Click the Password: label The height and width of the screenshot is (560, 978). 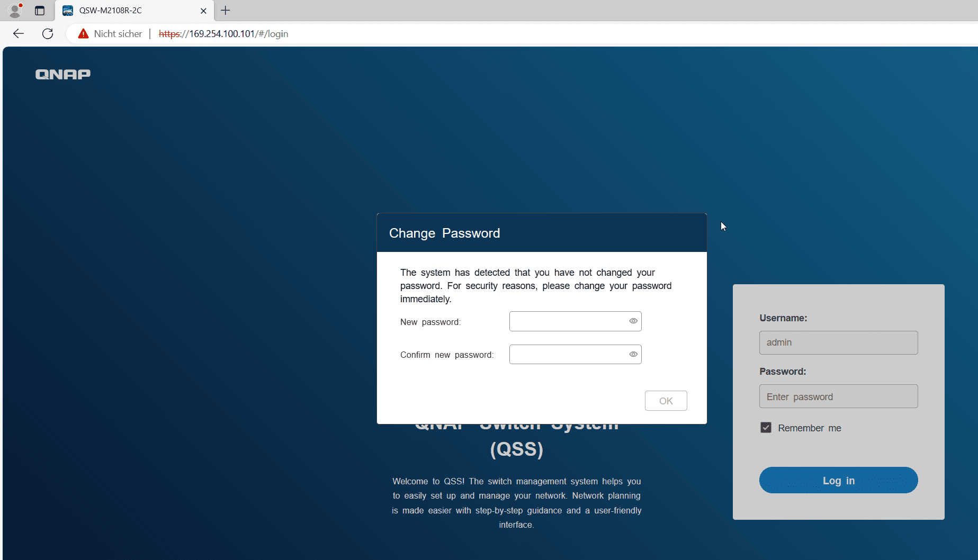pyautogui.click(x=783, y=372)
